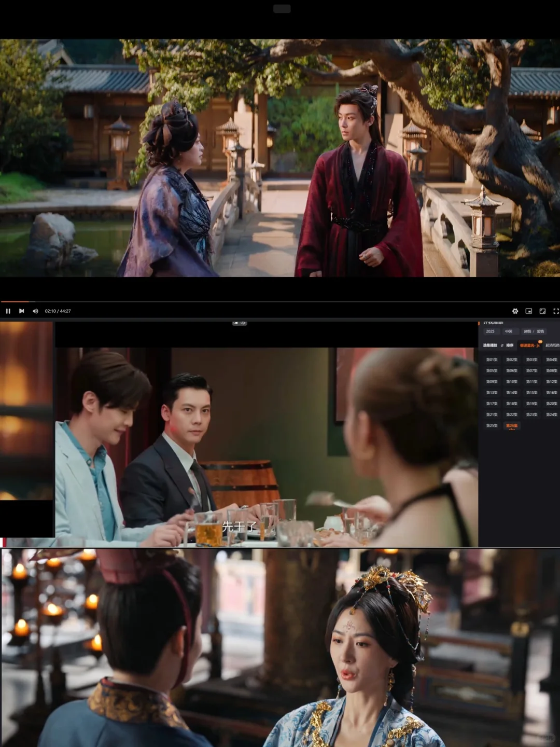Click the top video with red-robed man
560x747 pixels.
point(280,158)
